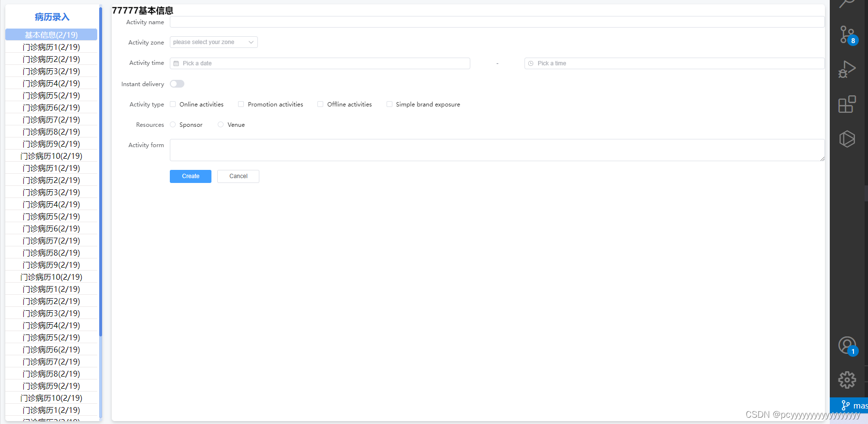Open the Accounts icon with badge 1
The width and height of the screenshot is (868, 424).
click(848, 346)
